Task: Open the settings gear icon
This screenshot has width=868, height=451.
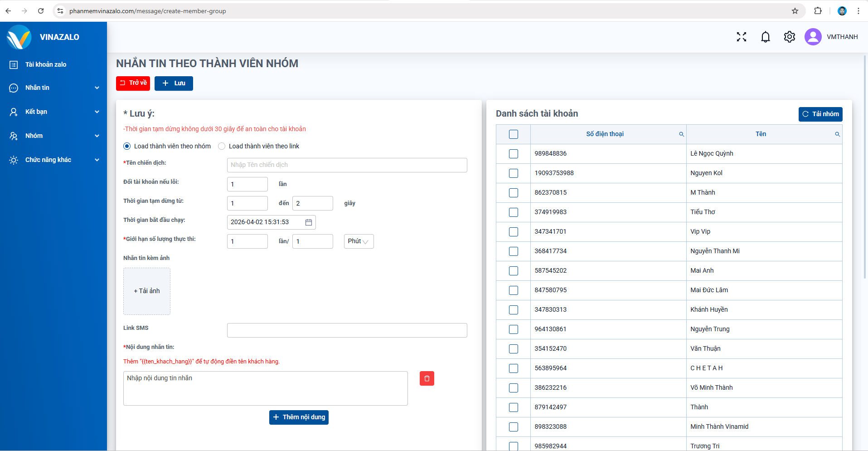Action: [789, 37]
